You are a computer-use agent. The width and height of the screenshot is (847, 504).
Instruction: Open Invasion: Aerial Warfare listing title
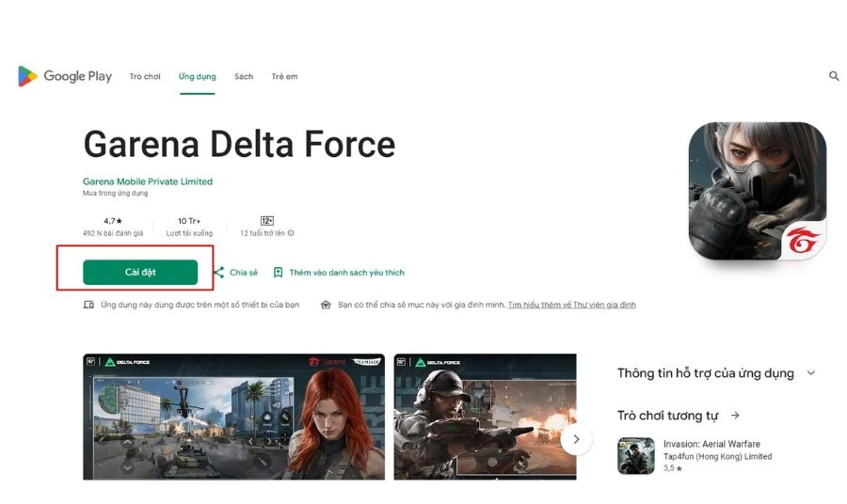click(x=712, y=444)
